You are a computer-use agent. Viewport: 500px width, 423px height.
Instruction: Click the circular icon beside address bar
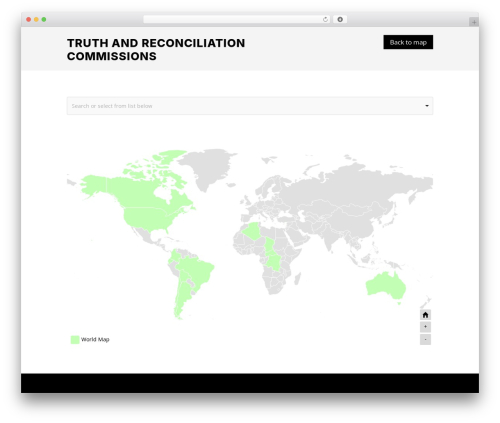pyautogui.click(x=340, y=20)
